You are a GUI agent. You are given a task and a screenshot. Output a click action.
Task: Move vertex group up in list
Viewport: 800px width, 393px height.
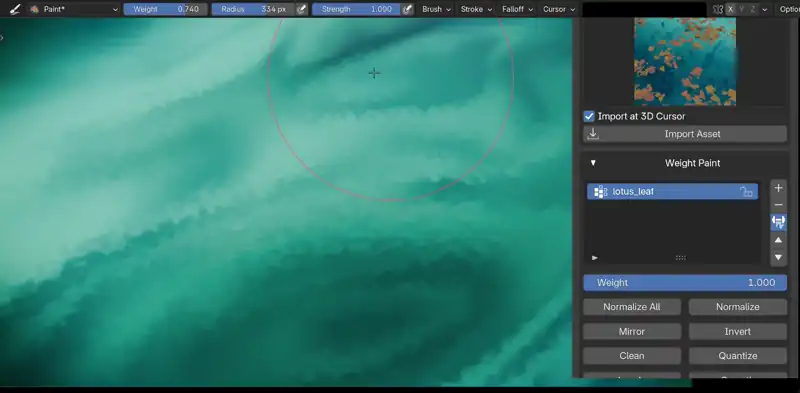click(x=778, y=240)
